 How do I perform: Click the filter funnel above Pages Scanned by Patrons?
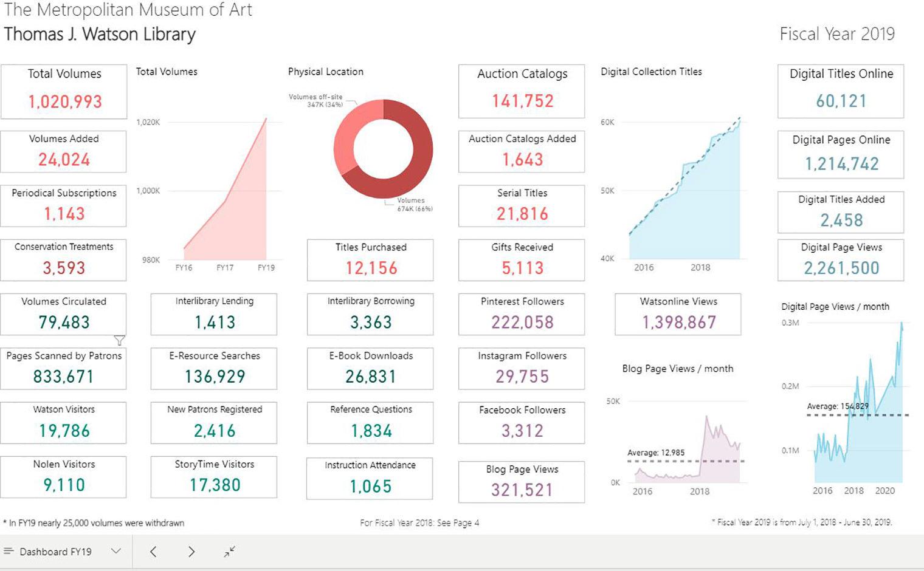click(120, 341)
